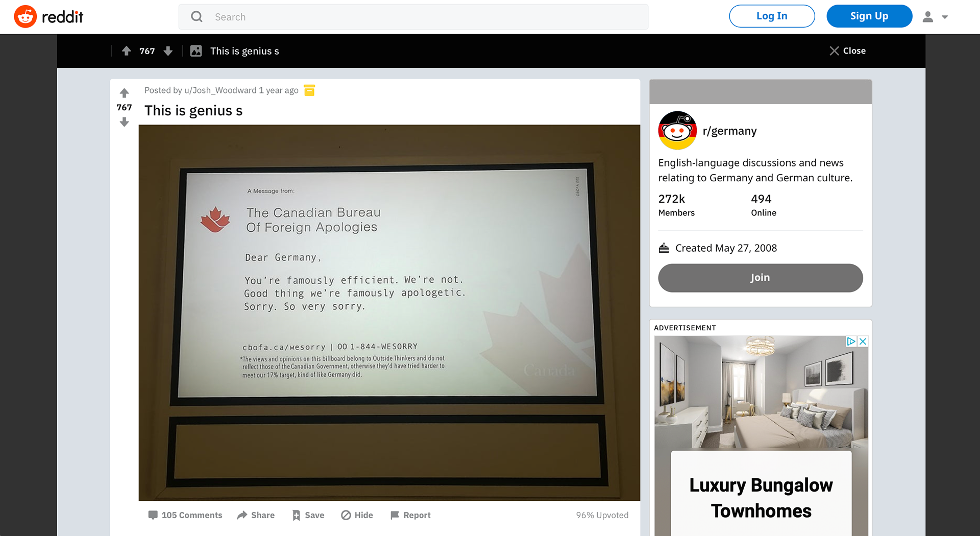The width and height of the screenshot is (980, 536).
Task: Downvote the post beside the title
Action: click(x=124, y=122)
